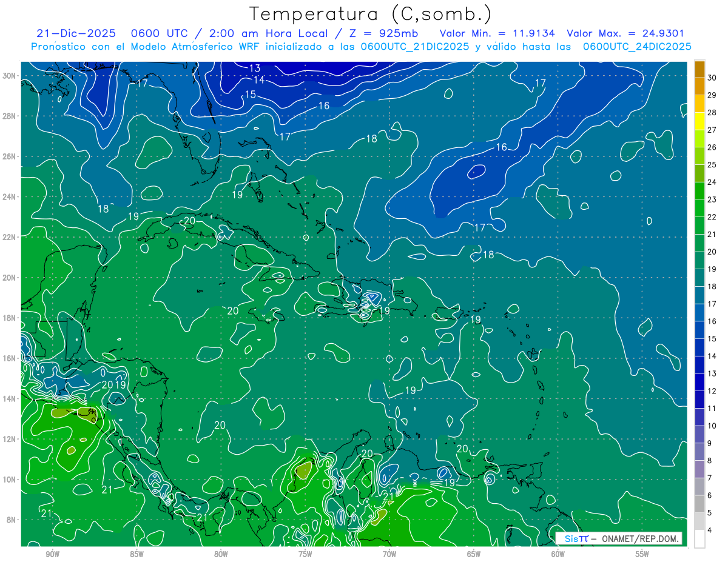
Task: Click the SisPI ONAMET/REP.DOM. logo box
Action: tap(619, 538)
